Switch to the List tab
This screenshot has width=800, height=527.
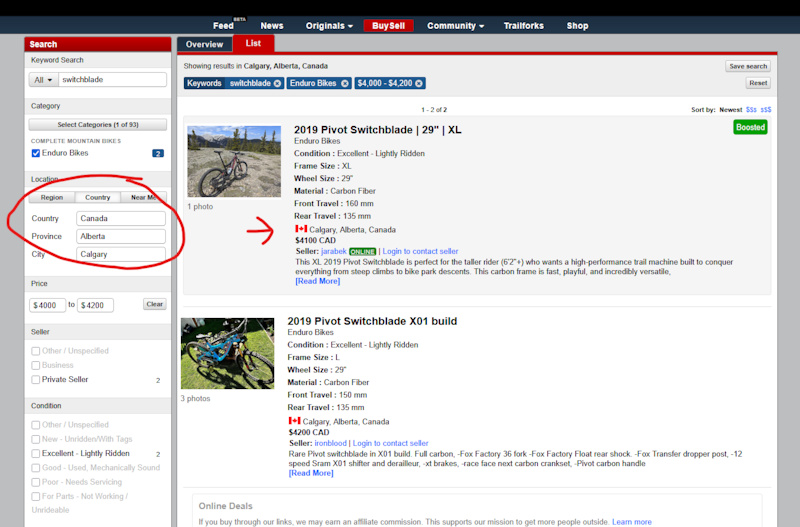click(x=253, y=43)
